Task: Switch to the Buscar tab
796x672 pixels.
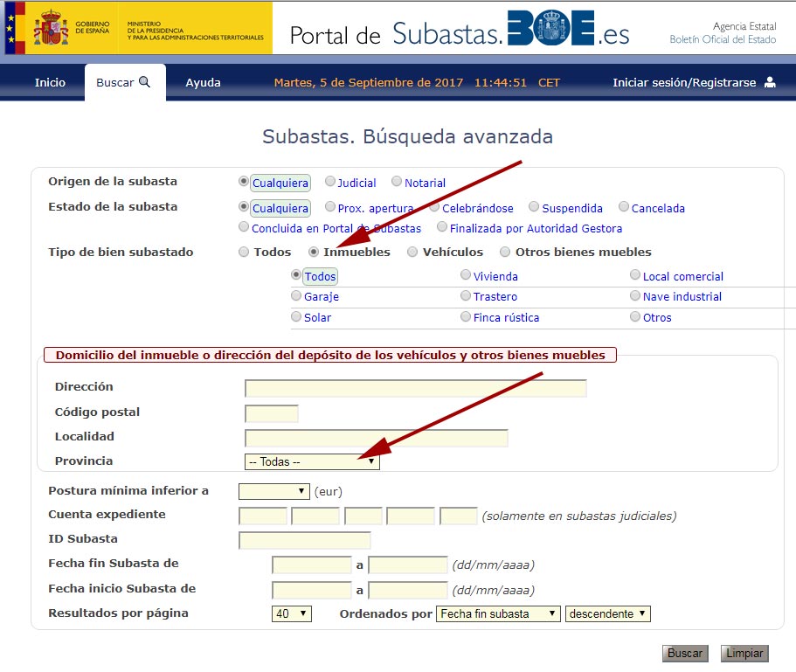Action: click(x=125, y=82)
